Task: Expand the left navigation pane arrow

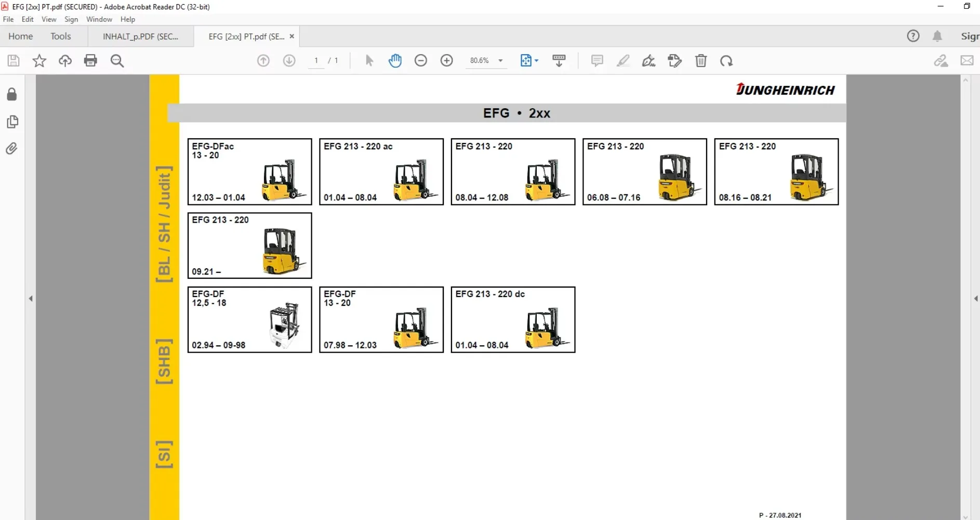Action: coord(31,298)
